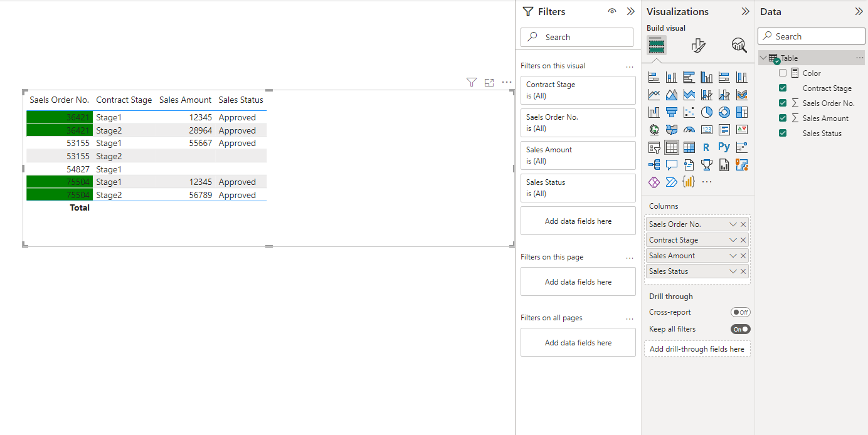868x435 pixels.
Task: Add the globe map visual
Action: 654,130
